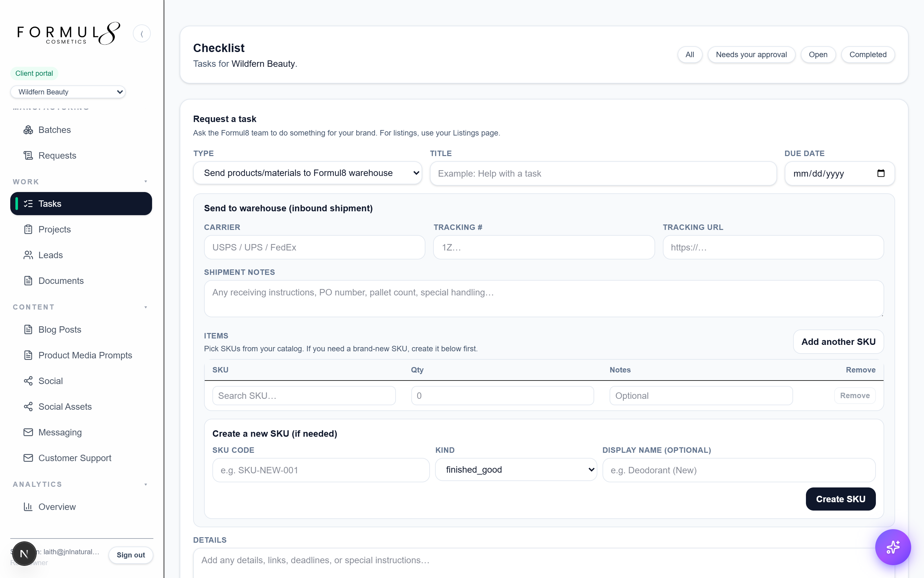Click the Product Media Prompts icon
The width and height of the screenshot is (924, 578).
pyautogui.click(x=28, y=355)
